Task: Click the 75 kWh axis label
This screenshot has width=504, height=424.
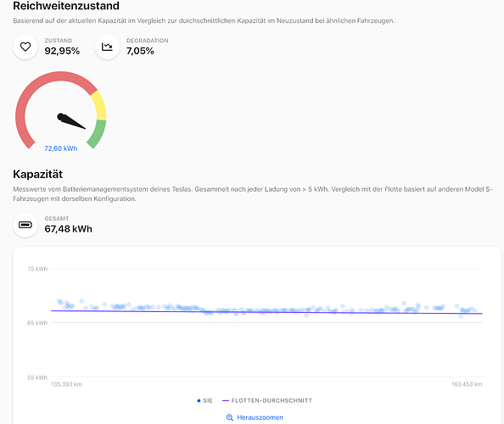Action: pyautogui.click(x=37, y=269)
